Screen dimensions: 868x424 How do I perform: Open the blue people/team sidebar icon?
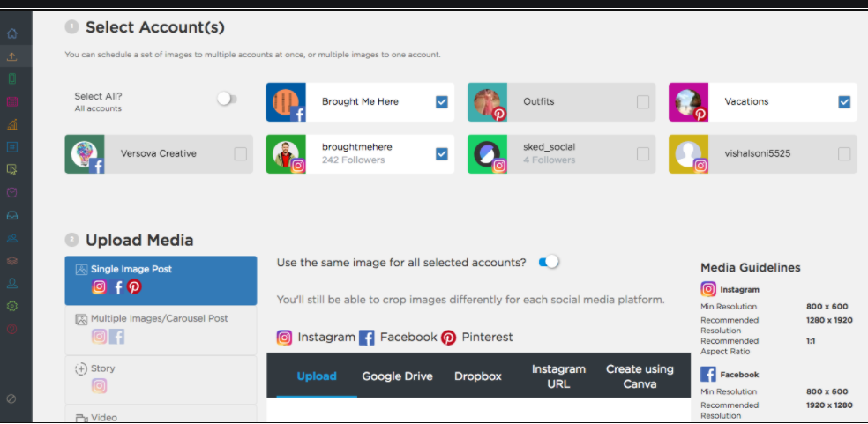12,238
